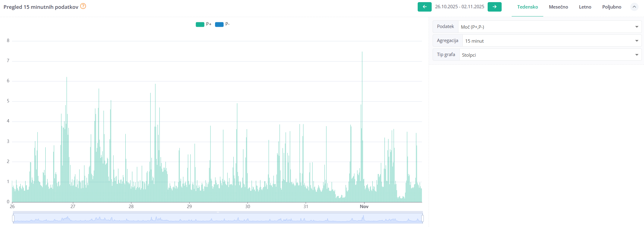Open the Agregacija dropdown
Viewport: 644px width, 227px height.
click(x=552, y=41)
